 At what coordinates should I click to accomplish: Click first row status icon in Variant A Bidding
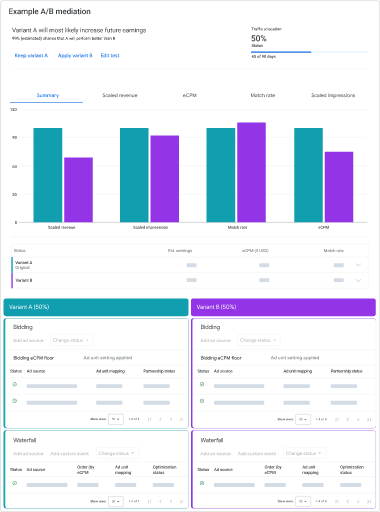tap(14, 384)
